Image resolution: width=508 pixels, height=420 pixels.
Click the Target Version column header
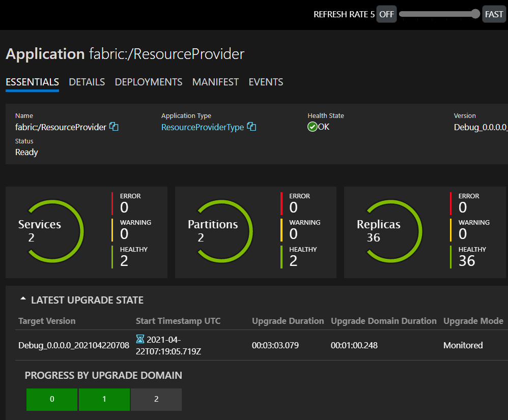pyautogui.click(x=47, y=321)
